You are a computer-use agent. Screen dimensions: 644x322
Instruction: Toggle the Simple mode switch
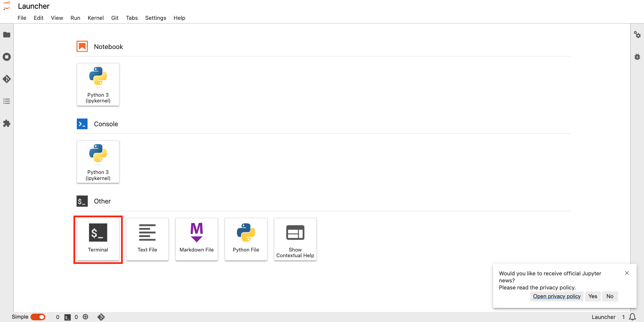pyautogui.click(x=38, y=317)
